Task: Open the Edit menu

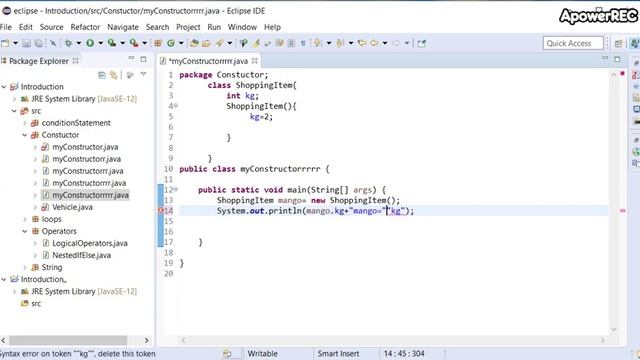Action: (x=25, y=27)
